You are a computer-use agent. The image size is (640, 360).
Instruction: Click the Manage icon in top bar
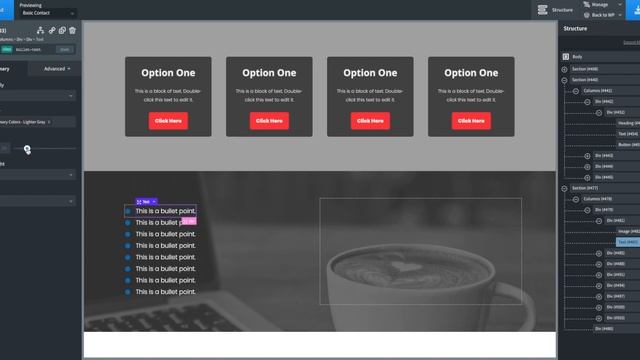(587, 4)
